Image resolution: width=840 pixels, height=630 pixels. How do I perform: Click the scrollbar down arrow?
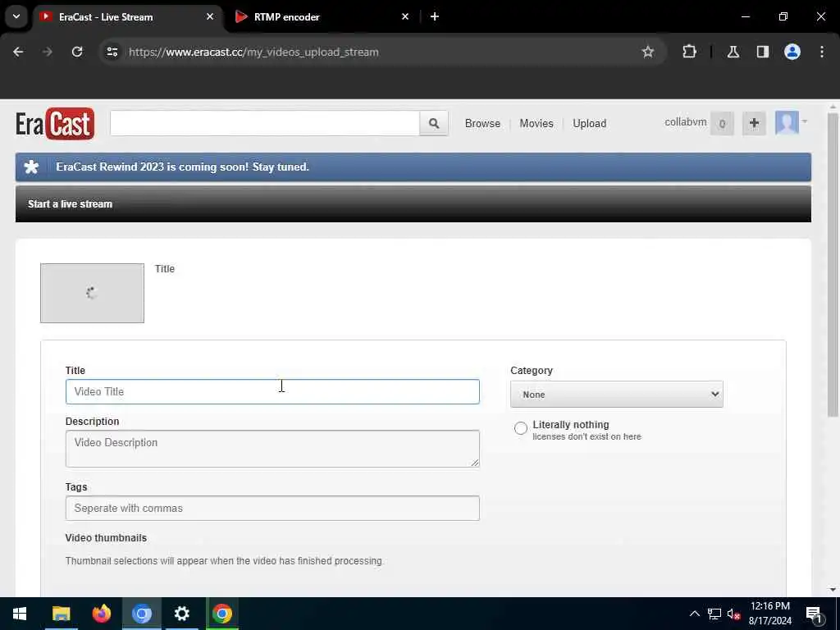point(832,590)
